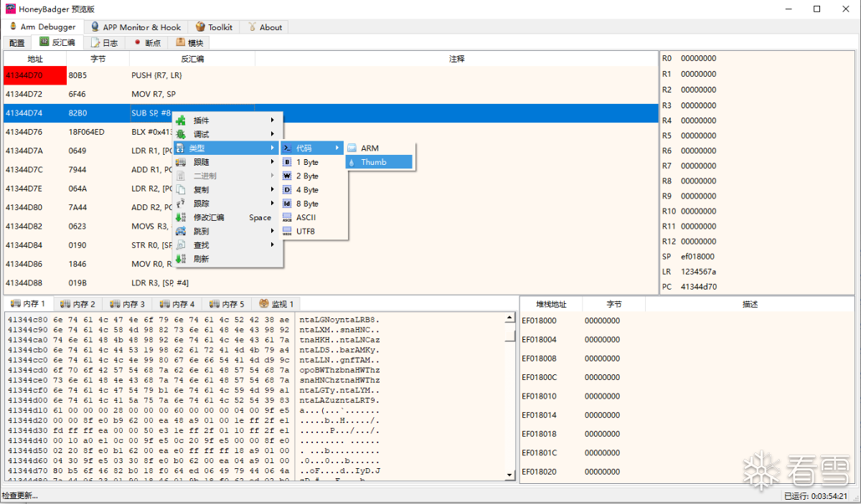Click the R0 register value
Image resolution: width=861 pixels, height=504 pixels.
pos(698,59)
